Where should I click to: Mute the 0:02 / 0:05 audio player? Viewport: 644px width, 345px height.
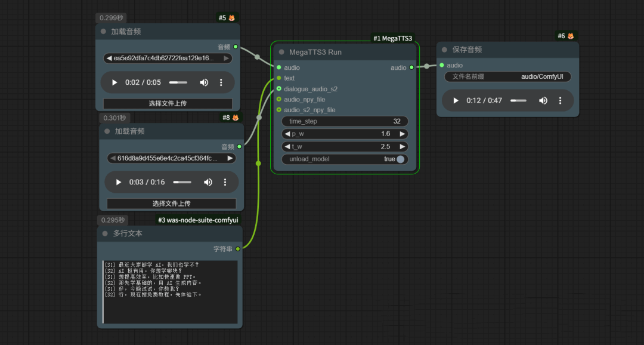coord(204,82)
